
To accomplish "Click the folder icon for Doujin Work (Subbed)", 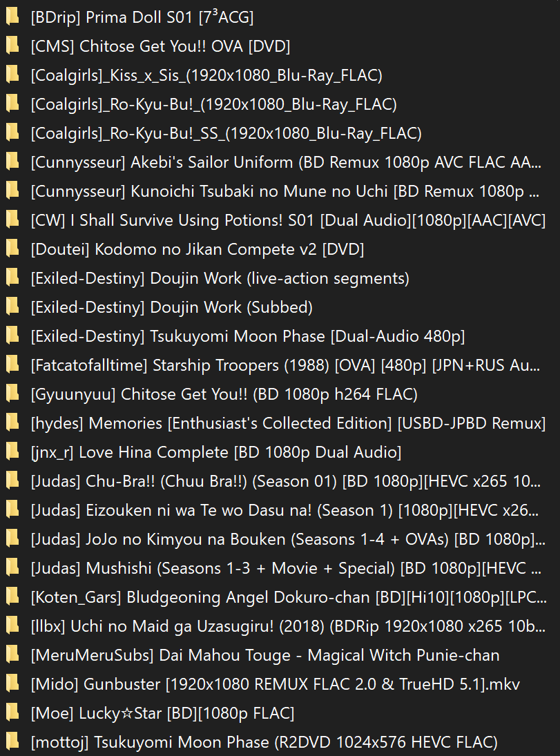I will point(12,307).
